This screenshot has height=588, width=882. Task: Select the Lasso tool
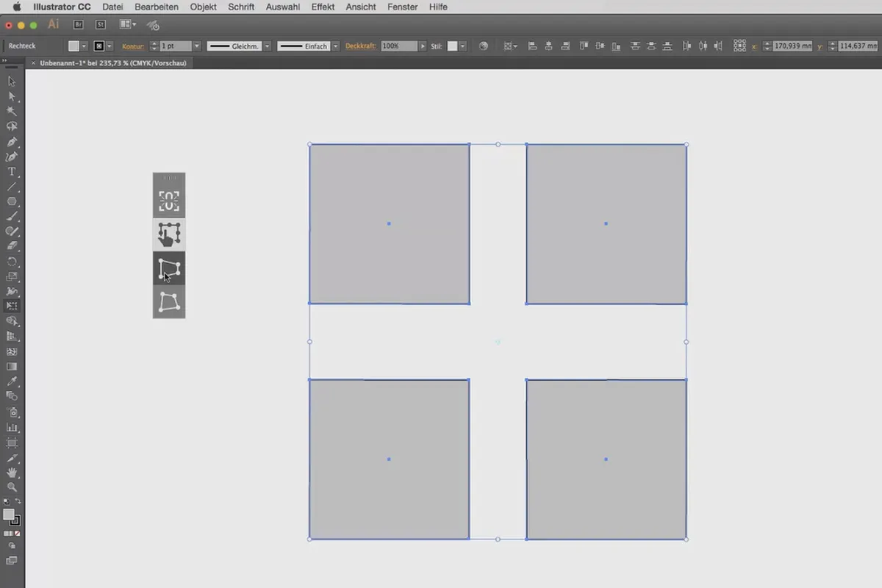click(12, 126)
